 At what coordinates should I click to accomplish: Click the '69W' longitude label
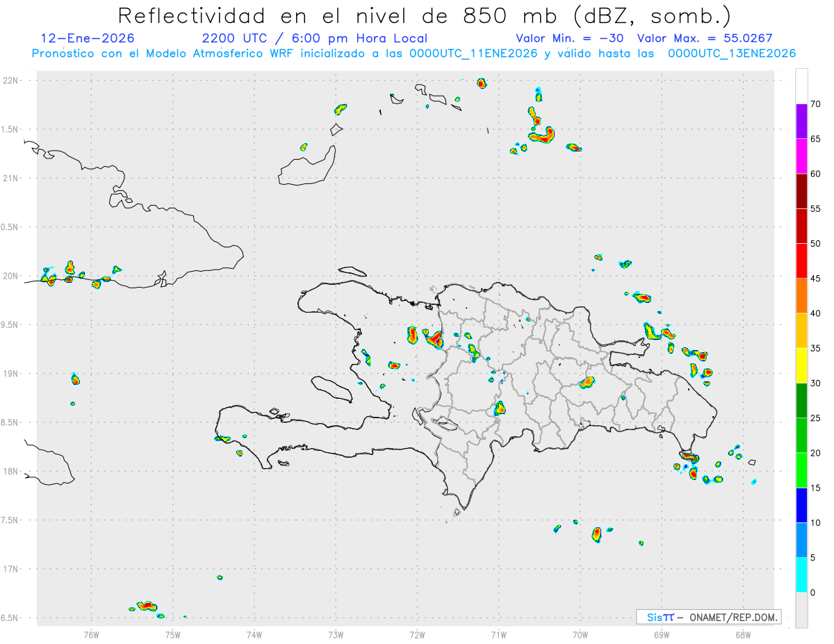(x=661, y=634)
